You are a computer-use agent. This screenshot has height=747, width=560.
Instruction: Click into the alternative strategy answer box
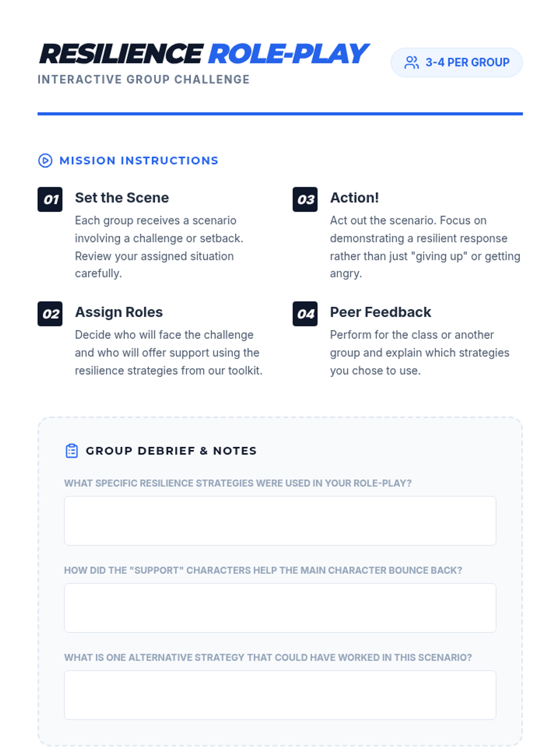[x=280, y=695]
